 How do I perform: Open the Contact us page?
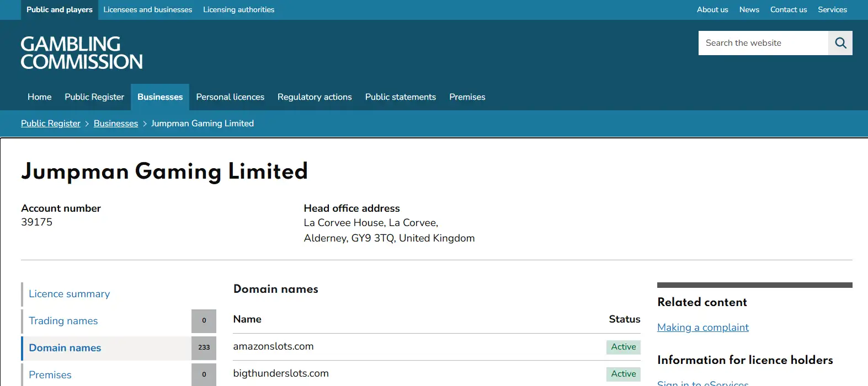tap(789, 10)
